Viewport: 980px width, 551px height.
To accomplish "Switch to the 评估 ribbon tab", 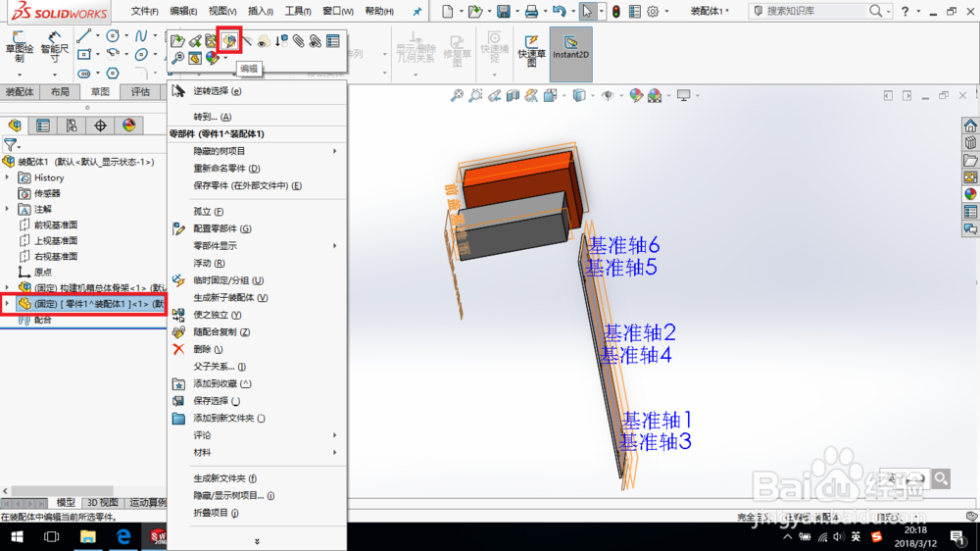I will [140, 92].
